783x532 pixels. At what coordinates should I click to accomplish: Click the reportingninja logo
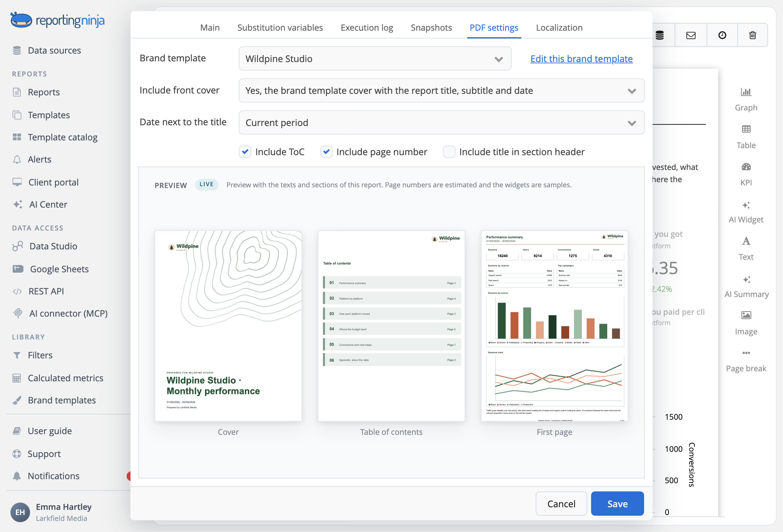click(58, 20)
